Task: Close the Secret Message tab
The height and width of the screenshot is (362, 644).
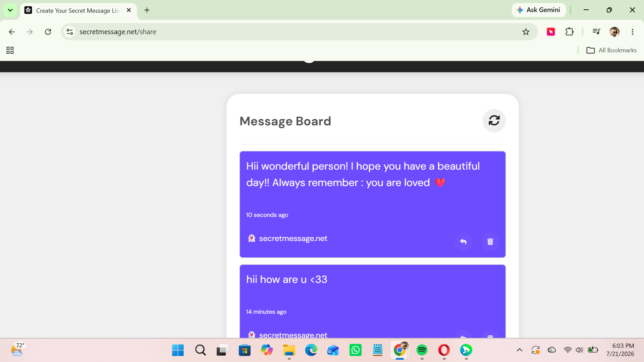Action: (x=129, y=10)
